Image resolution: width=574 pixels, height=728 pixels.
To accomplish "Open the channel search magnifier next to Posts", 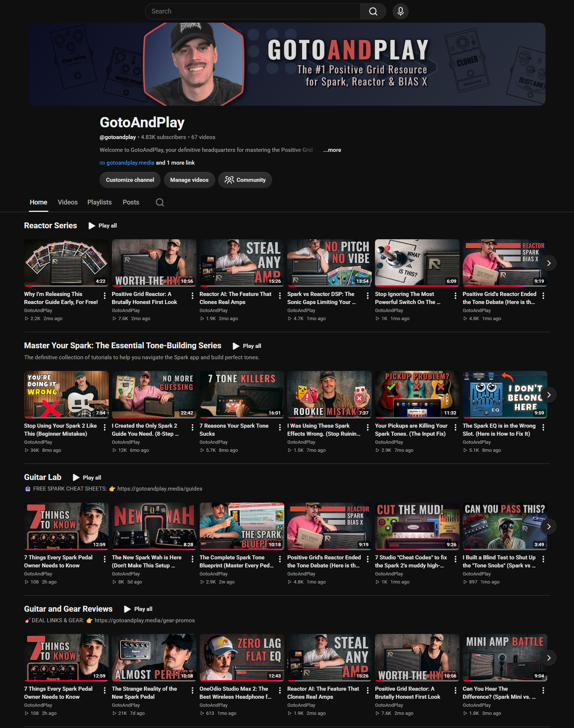I will pyautogui.click(x=160, y=202).
